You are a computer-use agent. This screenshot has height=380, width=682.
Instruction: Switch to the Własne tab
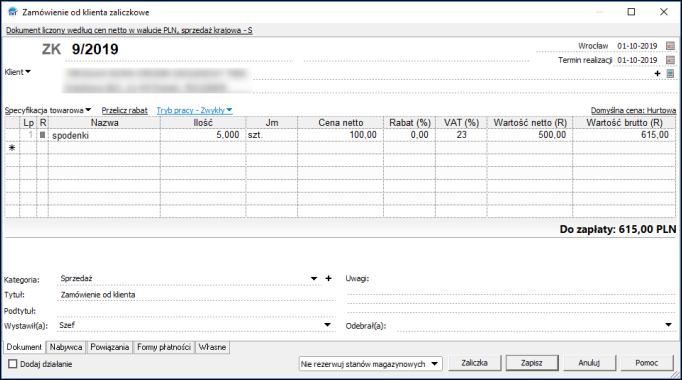pyautogui.click(x=212, y=347)
